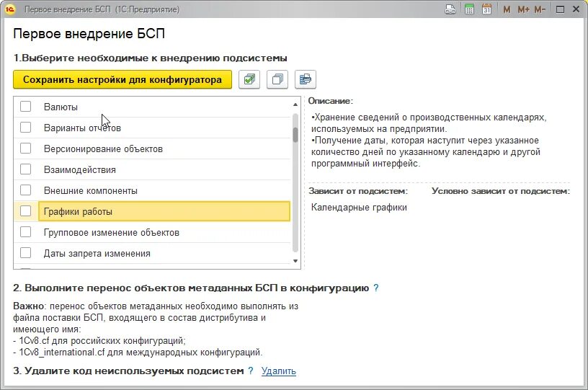Screen dimensions: 588x390
Task: Check the Внешние компоненты box
Action: pyautogui.click(x=25, y=190)
